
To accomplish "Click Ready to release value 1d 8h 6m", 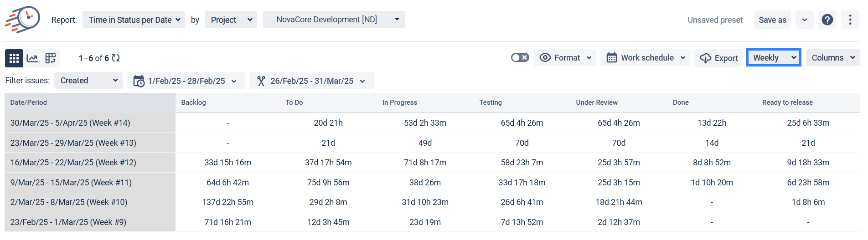I will tap(808, 202).
